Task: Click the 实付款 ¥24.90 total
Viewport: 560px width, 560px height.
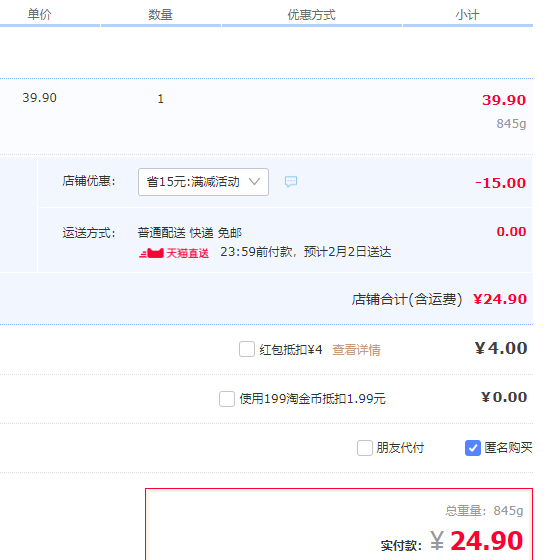Action: [x=476, y=541]
